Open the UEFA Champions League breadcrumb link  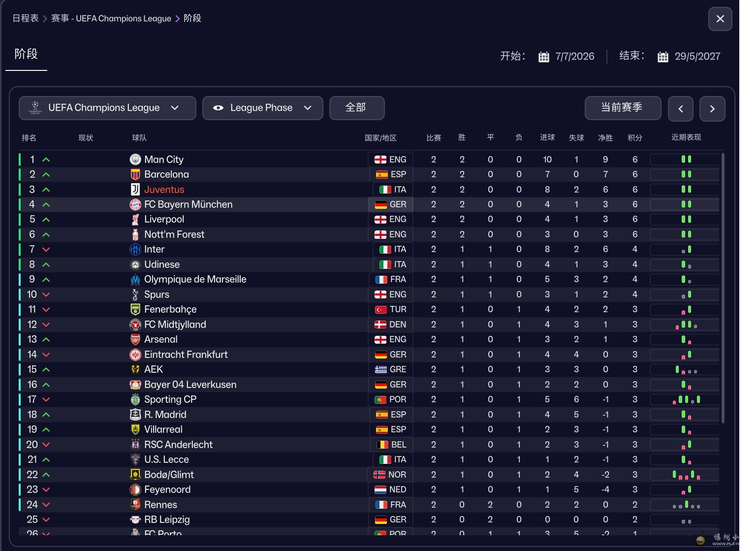coord(111,18)
